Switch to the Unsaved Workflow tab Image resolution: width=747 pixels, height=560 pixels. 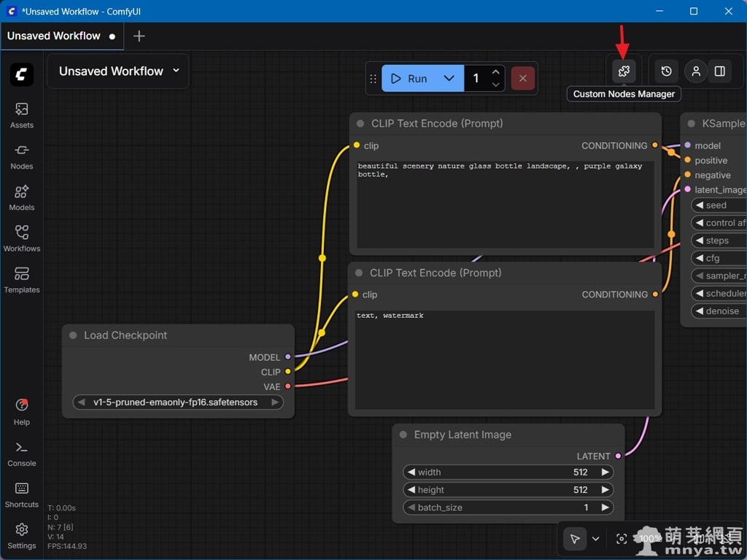click(x=54, y=36)
